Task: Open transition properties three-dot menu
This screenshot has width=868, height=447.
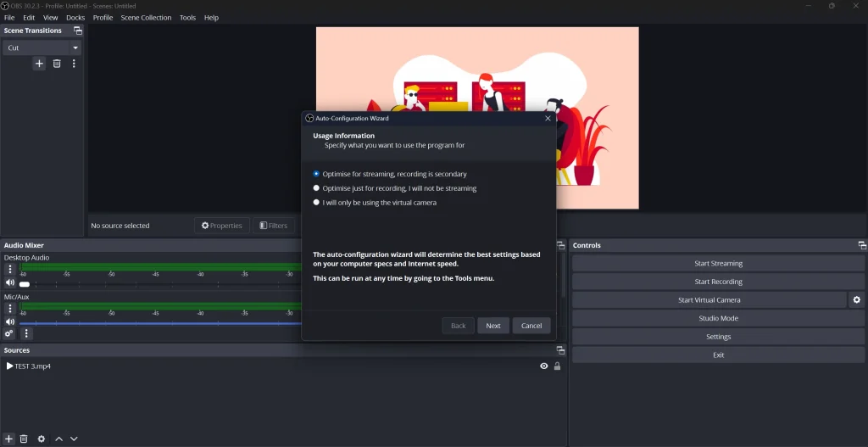Action: pos(74,64)
